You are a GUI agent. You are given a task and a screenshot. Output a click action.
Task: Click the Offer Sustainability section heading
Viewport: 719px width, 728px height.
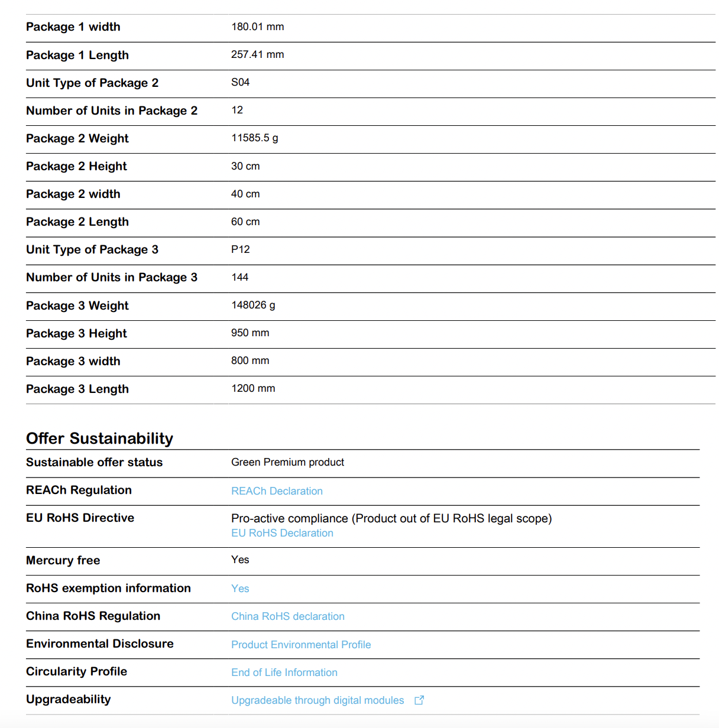(99, 438)
